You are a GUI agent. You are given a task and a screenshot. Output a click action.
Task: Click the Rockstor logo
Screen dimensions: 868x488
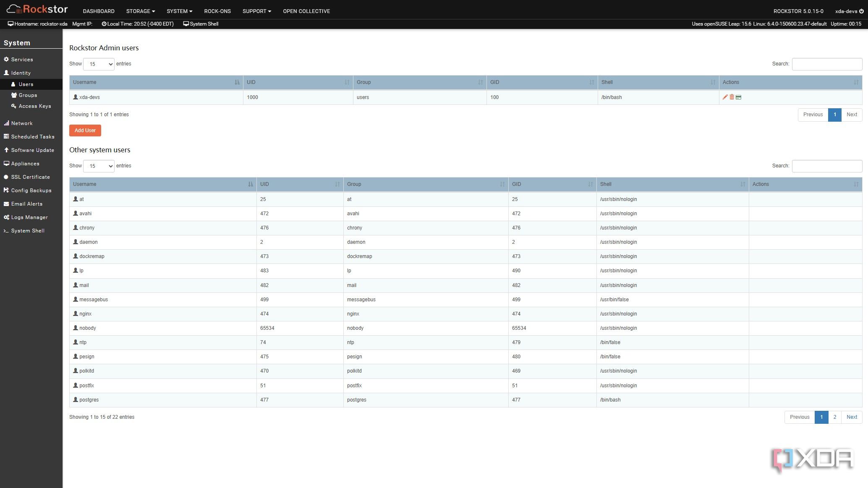pyautogui.click(x=37, y=9)
